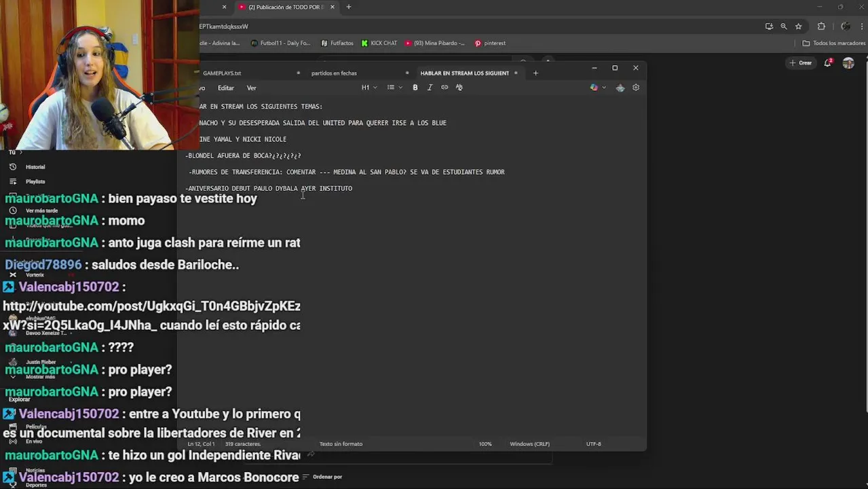Toggle bold formatting in Notepad toolbar
The width and height of the screenshot is (868, 489).
click(415, 88)
